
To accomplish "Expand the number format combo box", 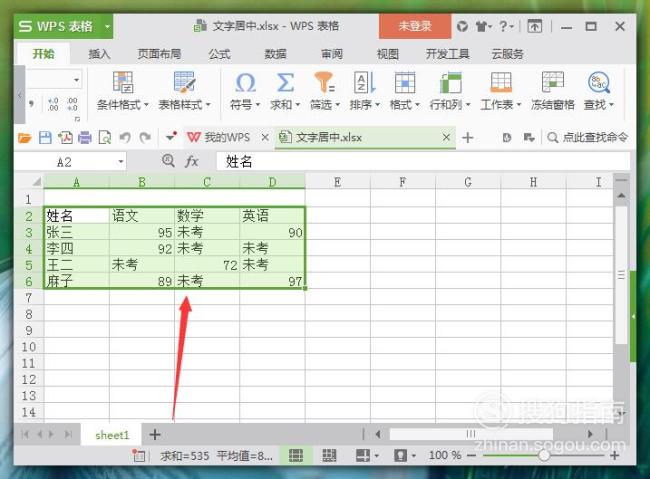I will pos(76,80).
